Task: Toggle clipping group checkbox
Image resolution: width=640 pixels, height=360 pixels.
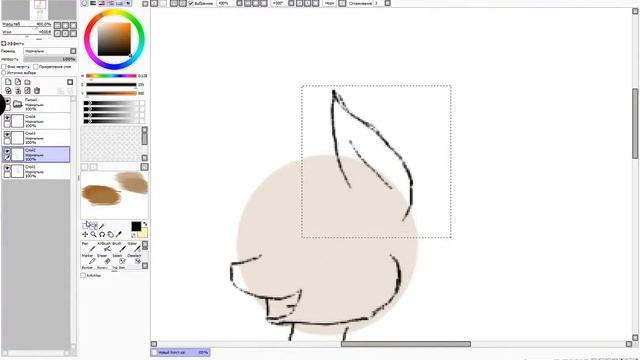Action: pyautogui.click(x=36, y=67)
